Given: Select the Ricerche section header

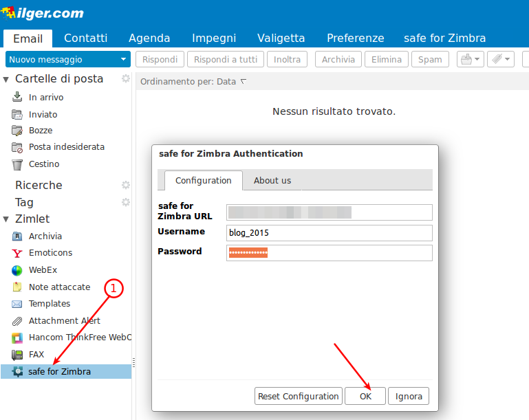Looking at the screenshot, I should click(39, 185).
